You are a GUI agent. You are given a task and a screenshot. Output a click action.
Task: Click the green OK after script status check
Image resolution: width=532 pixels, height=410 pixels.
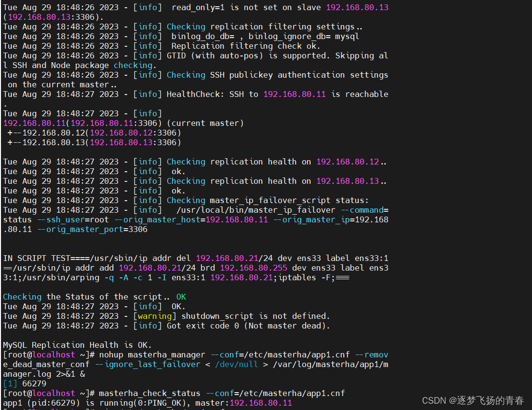point(181,297)
